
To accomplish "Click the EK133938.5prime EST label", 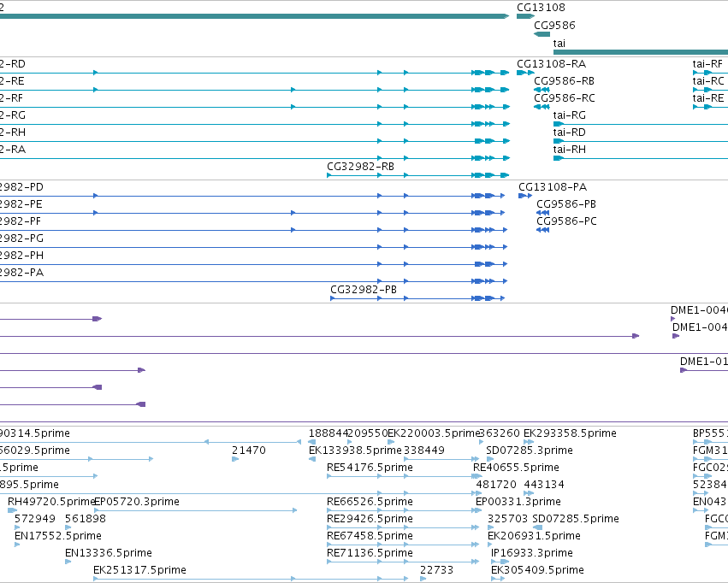I will 355,450.
